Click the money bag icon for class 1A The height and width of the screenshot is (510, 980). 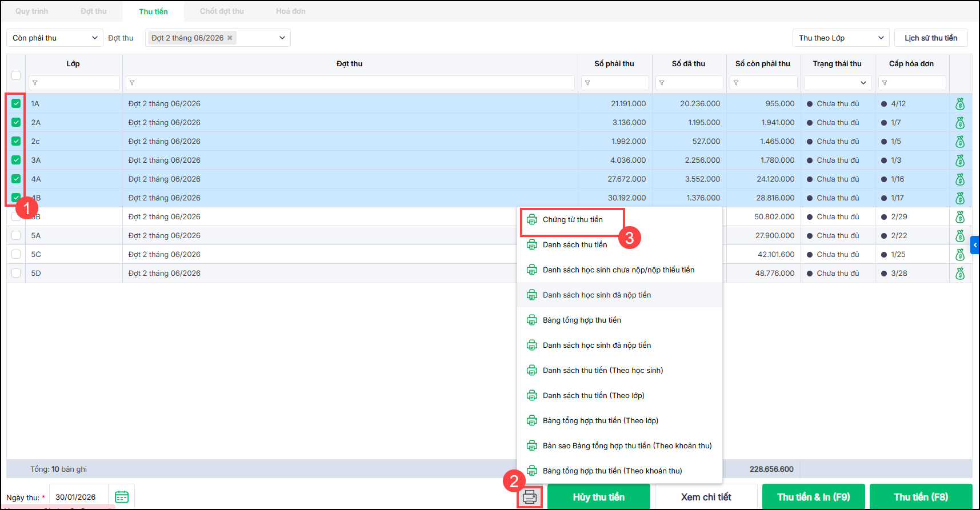click(960, 104)
